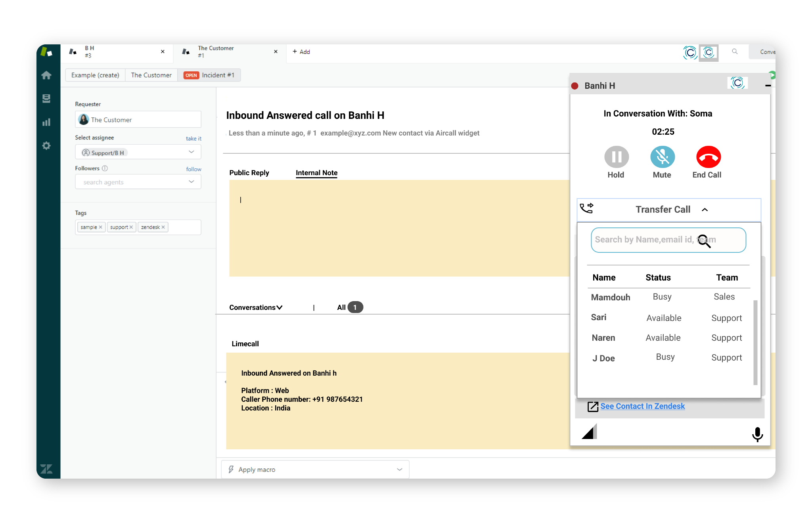Click the take it link
This screenshot has height=523, width=812.
(x=193, y=138)
